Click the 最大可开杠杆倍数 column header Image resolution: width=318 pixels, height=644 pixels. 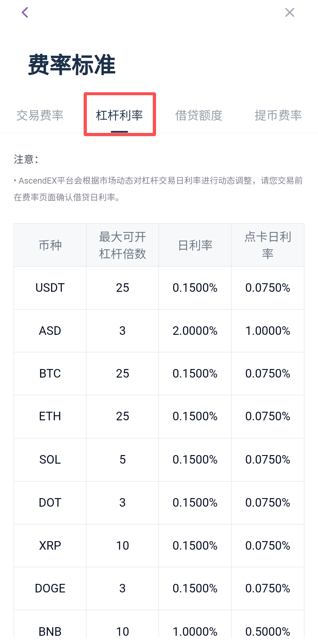(x=122, y=245)
